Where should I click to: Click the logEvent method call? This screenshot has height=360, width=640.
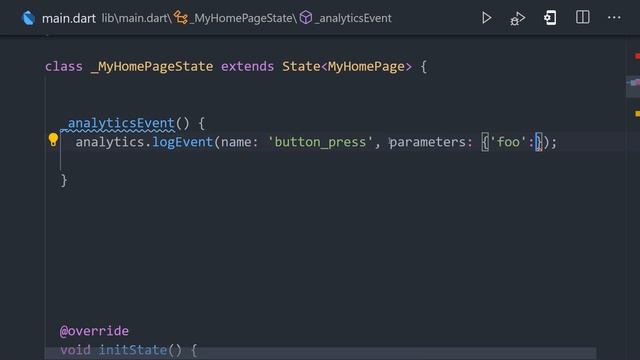coord(182,142)
